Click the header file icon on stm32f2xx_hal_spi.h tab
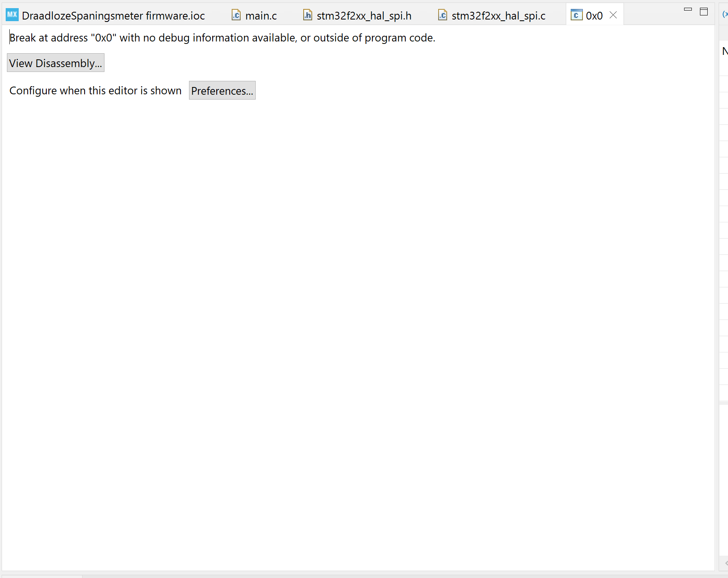 [308, 15]
